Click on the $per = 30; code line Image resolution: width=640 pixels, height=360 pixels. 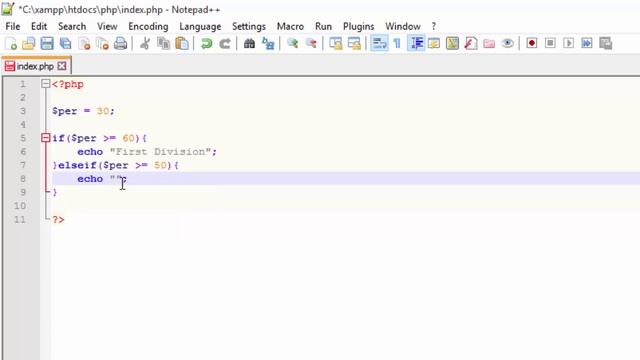point(83,111)
